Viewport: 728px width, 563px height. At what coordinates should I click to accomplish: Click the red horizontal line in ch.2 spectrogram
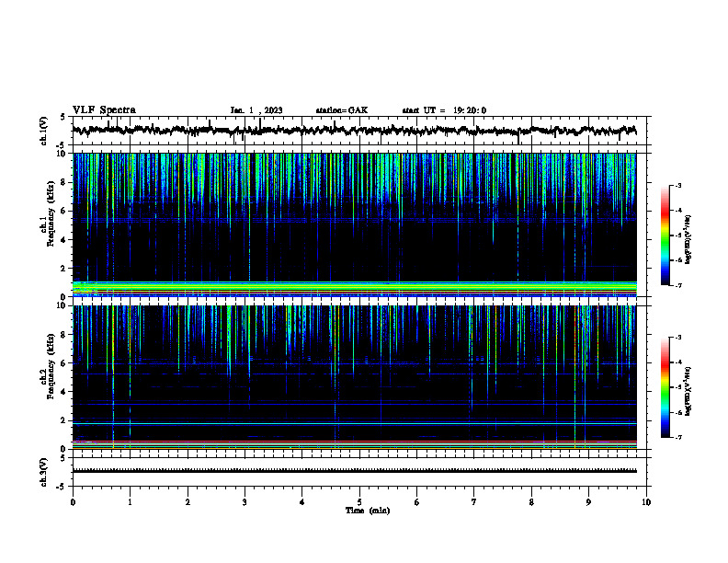pyautogui.click(x=354, y=442)
